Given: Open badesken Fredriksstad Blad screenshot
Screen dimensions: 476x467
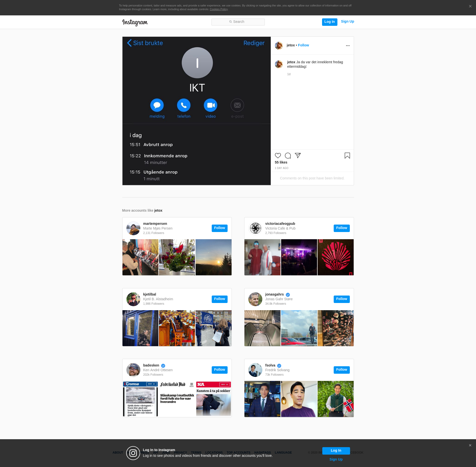Looking at the screenshot, I should (177, 399).
